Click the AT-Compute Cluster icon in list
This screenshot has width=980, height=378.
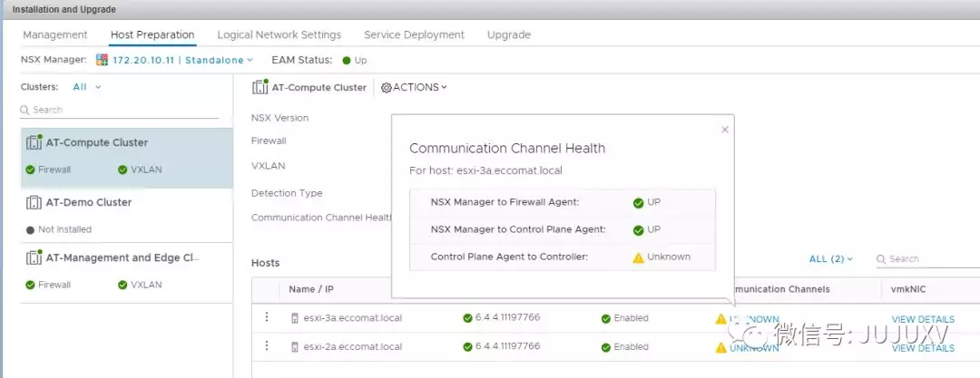point(34,141)
